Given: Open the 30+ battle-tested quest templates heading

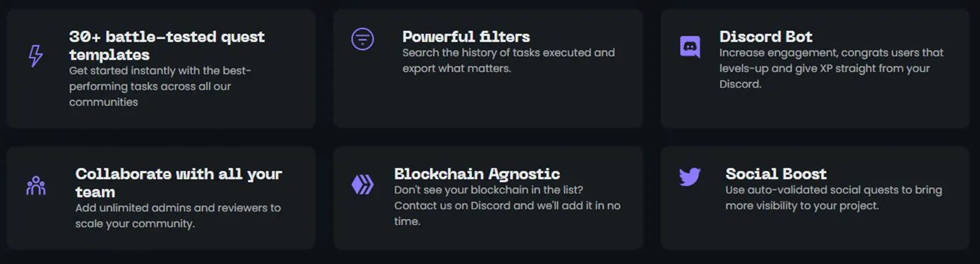Looking at the screenshot, I should (x=167, y=46).
